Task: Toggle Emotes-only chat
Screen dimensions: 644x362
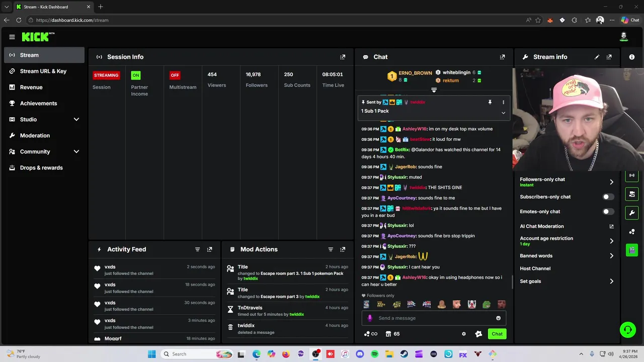Action: (608, 212)
